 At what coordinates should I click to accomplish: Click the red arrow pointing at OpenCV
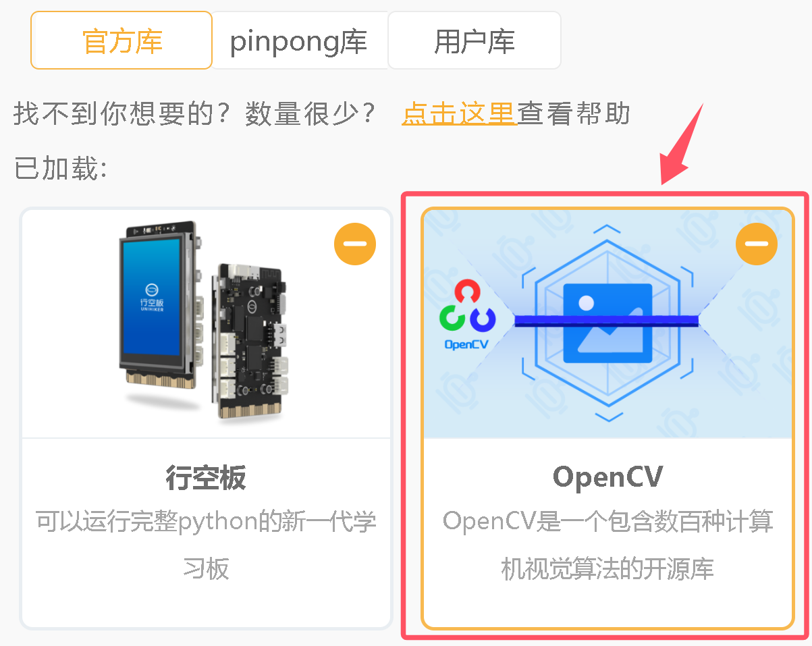(x=682, y=144)
